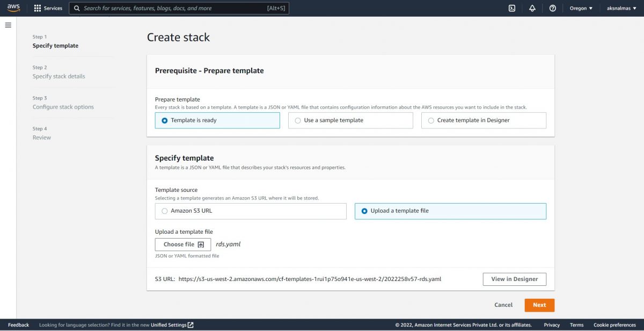Click the AWS logo to go home
The image size is (644, 331).
coord(13,8)
